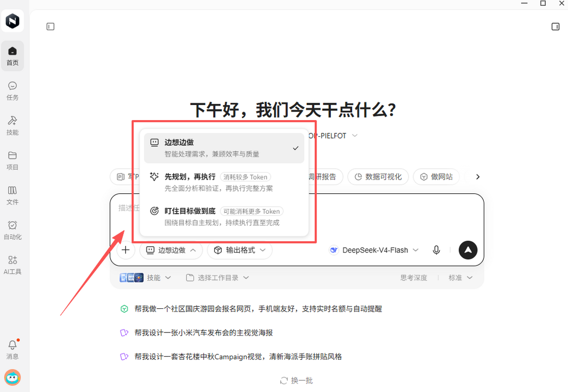Toggle the right side panel icon
Screen dimensions: 568x392
click(x=556, y=27)
